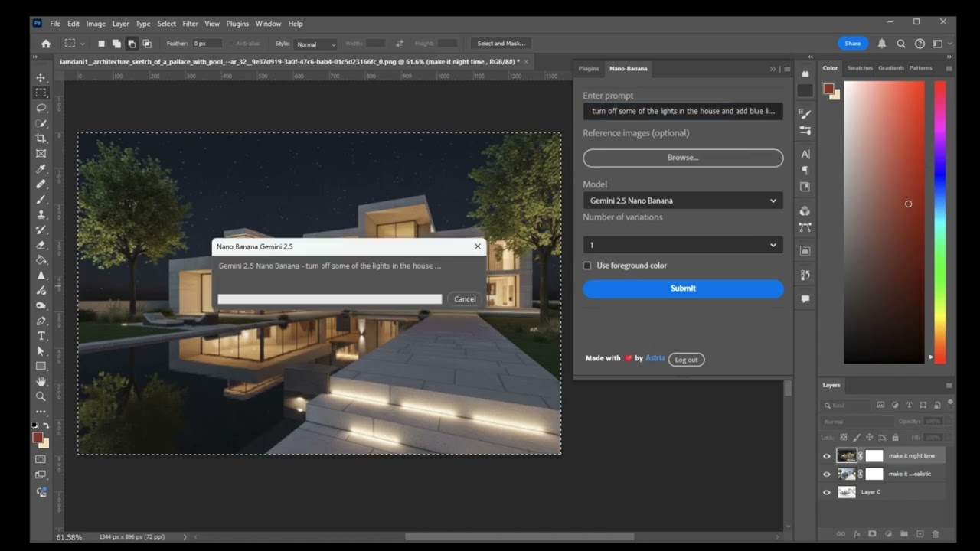The width and height of the screenshot is (980, 551).
Task: Click the Home icon in options bar
Action: point(46,44)
